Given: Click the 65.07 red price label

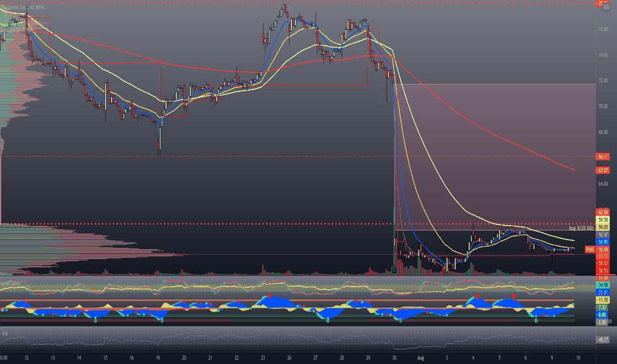Looking at the screenshot, I should (x=603, y=170).
